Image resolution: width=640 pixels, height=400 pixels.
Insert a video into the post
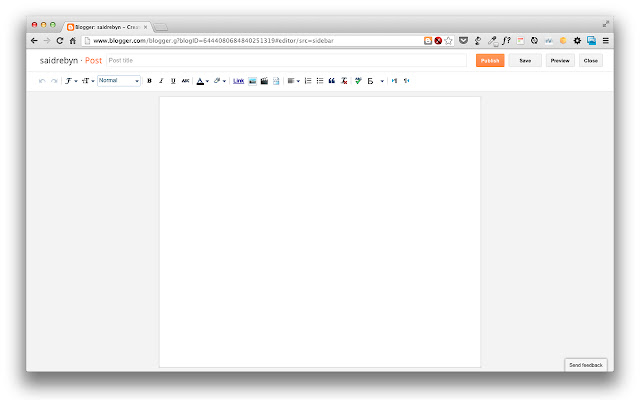264,80
